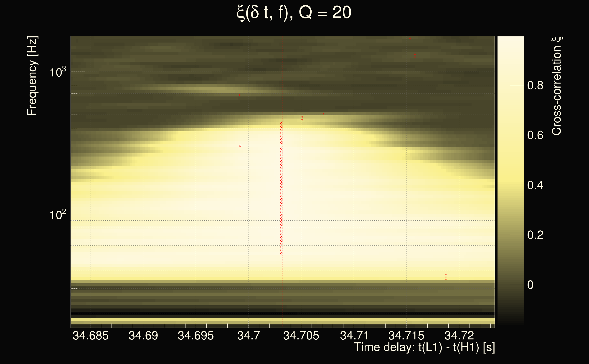Click the 34.69 time delay tick label
Viewport: 589px width, 364px height.
click(143, 336)
